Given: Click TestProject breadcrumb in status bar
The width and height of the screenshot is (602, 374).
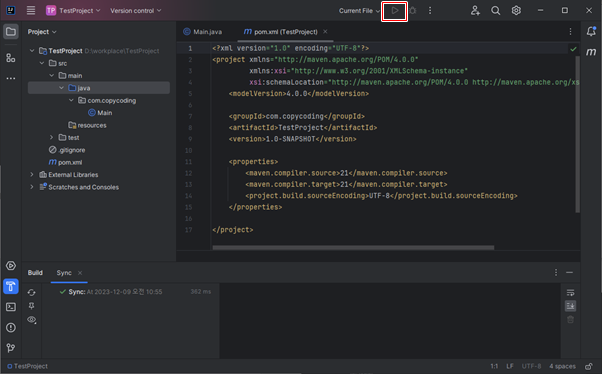Looking at the screenshot, I should point(27,366).
